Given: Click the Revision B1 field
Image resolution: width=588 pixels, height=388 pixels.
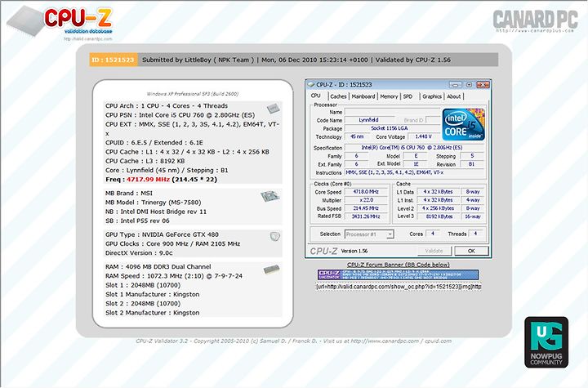Looking at the screenshot, I should coord(472,164).
